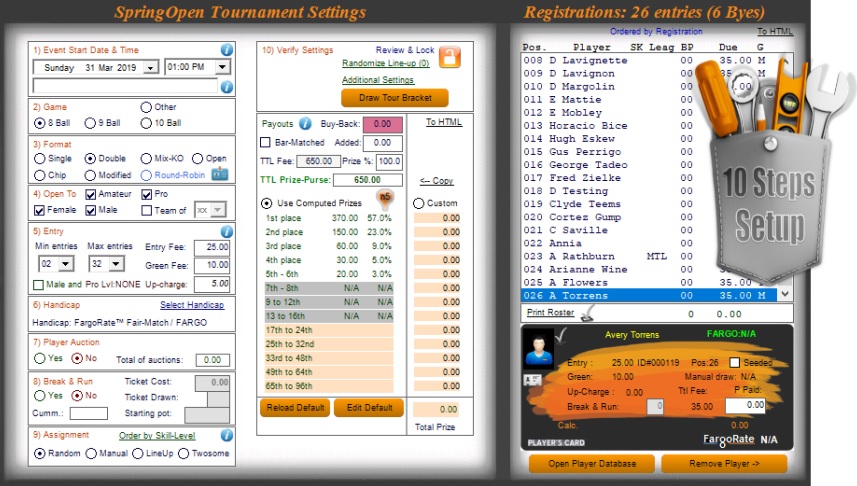The image size is (857, 486).
Task: Click the Assignment info icon
Action: pyautogui.click(x=226, y=435)
